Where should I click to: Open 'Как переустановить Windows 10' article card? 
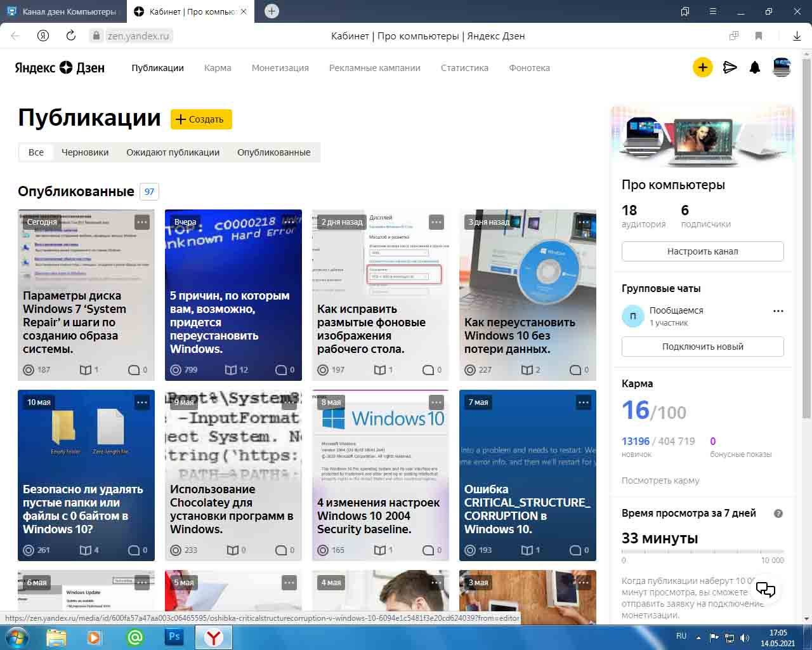[x=528, y=295]
